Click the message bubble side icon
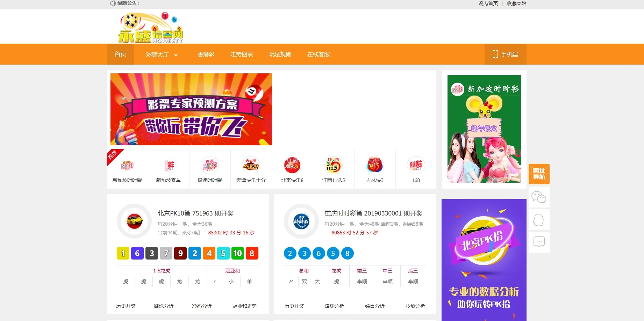 tap(539, 242)
